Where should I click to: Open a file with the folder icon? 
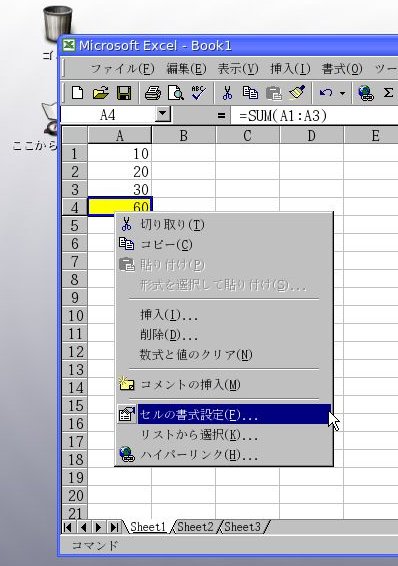[101, 93]
